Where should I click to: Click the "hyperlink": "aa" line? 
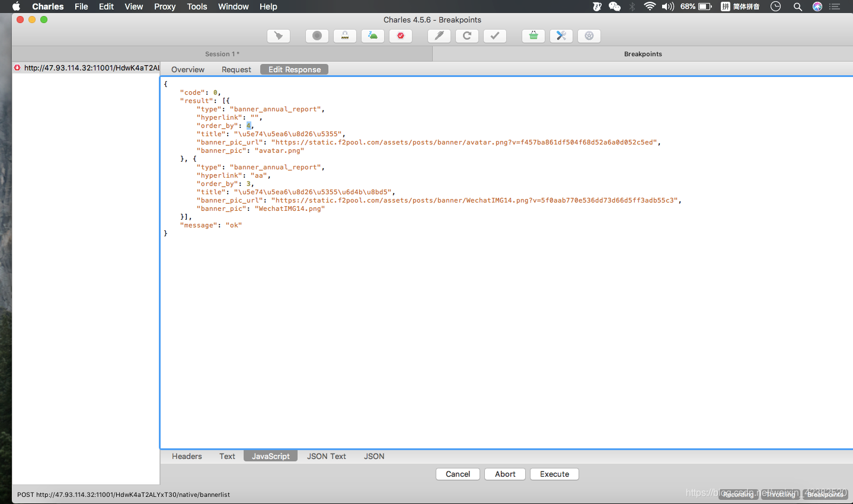(234, 175)
